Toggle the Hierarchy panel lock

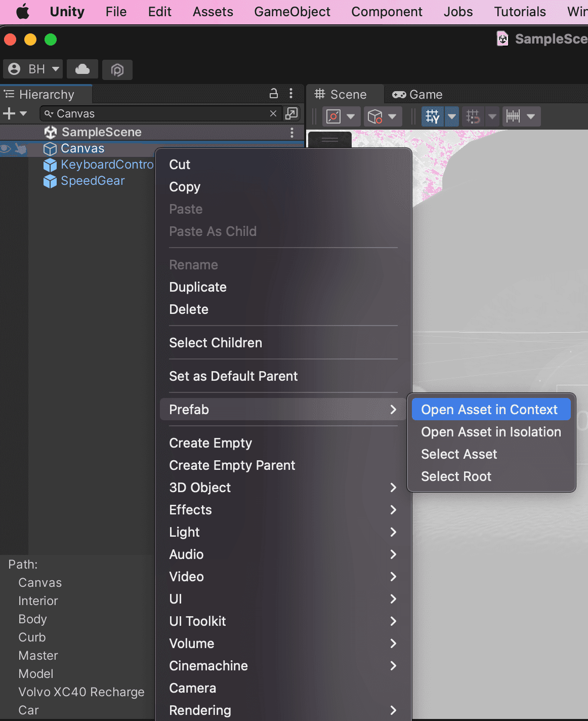click(273, 93)
